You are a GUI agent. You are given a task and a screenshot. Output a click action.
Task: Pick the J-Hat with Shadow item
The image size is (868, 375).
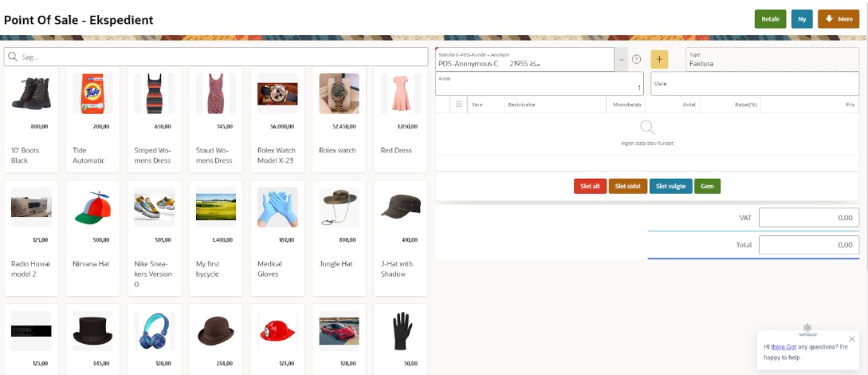401,239
